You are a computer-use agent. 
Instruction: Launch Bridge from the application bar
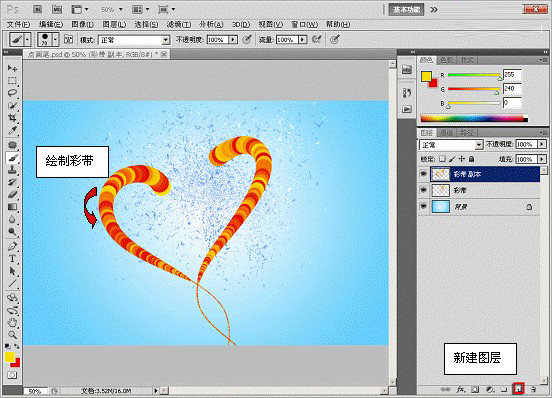[38, 10]
